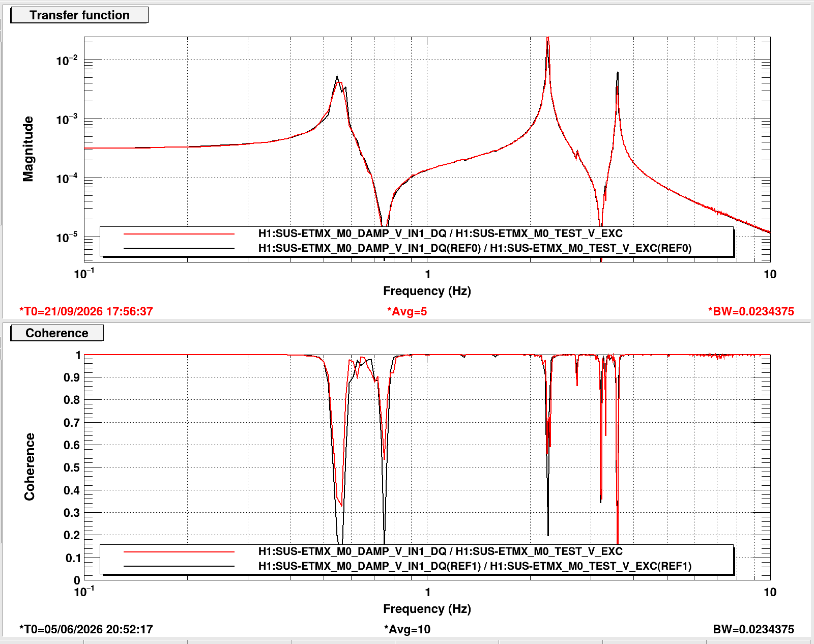Click the *Avg=10 annotation

(407, 629)
